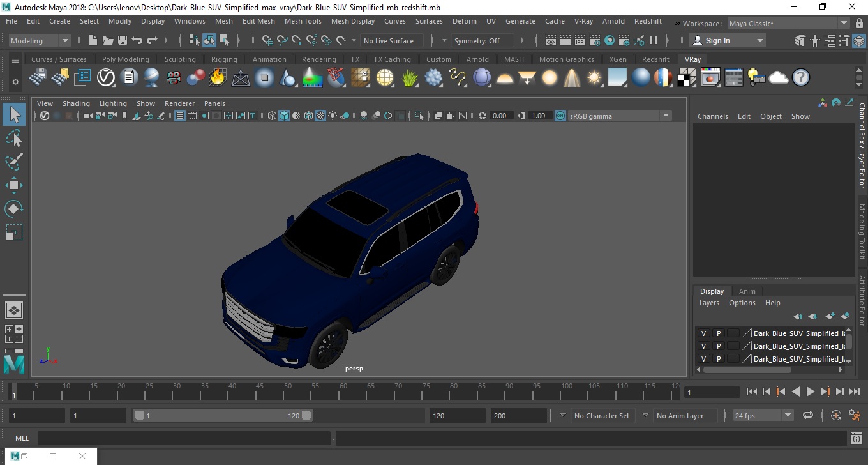Create a V-Ray dome light
Image resolution: width=868 pixels, height=465 pixels.
505,78
